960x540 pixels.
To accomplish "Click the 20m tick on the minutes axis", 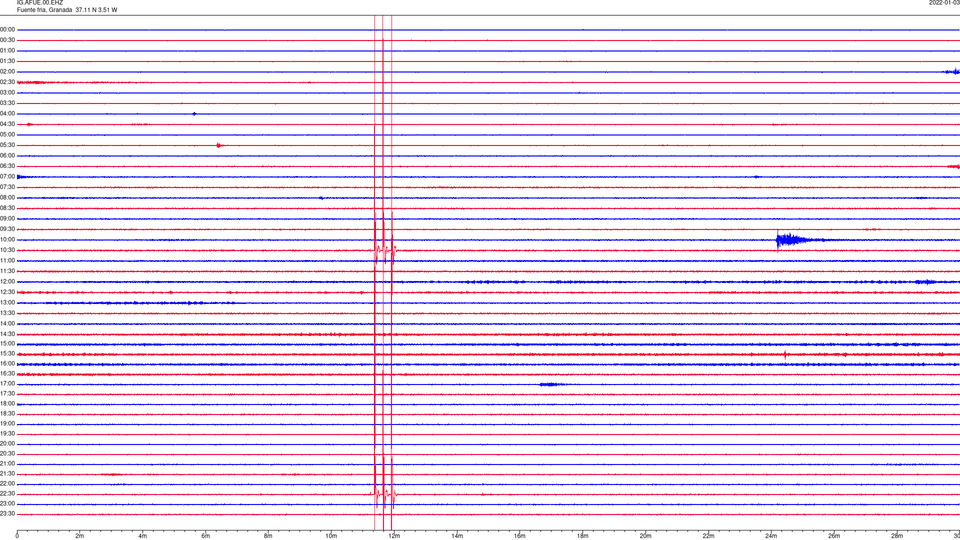I will [645, 536].
